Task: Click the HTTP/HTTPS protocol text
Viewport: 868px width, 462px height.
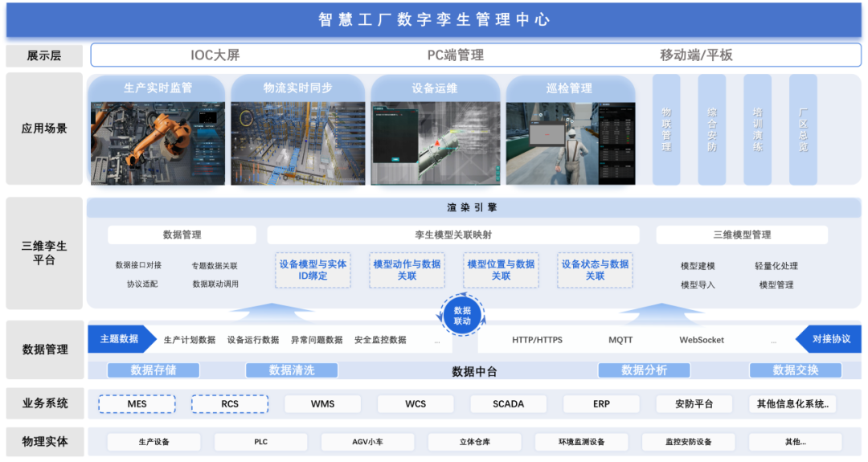Action: [537, 340]
